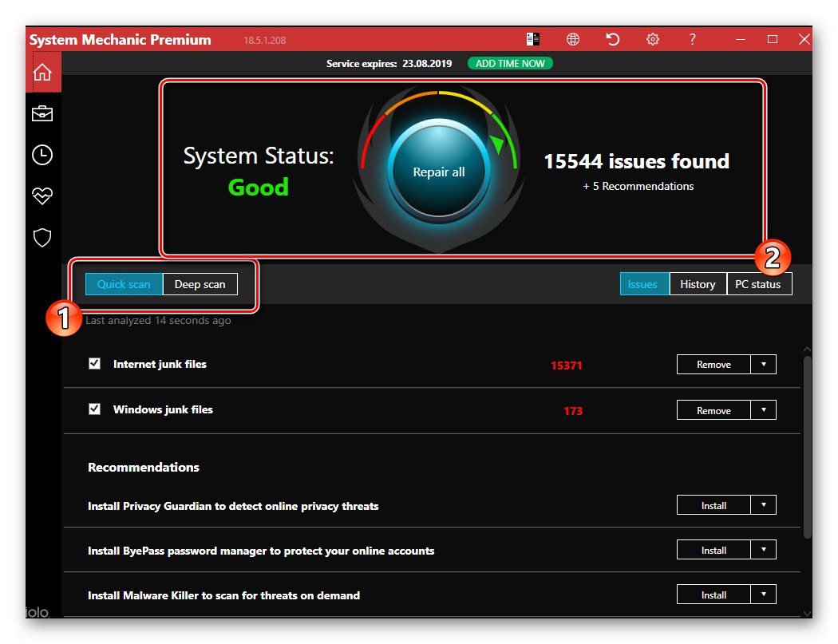838x644 pixels.
Task: Open settings gear icon in title bar
Action: 653,39
